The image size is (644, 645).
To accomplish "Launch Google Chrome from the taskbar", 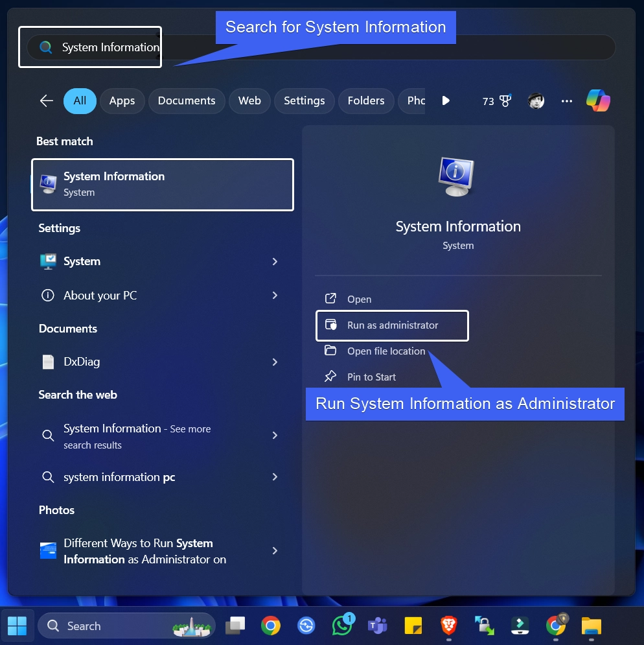I will (x=271, y=626).
